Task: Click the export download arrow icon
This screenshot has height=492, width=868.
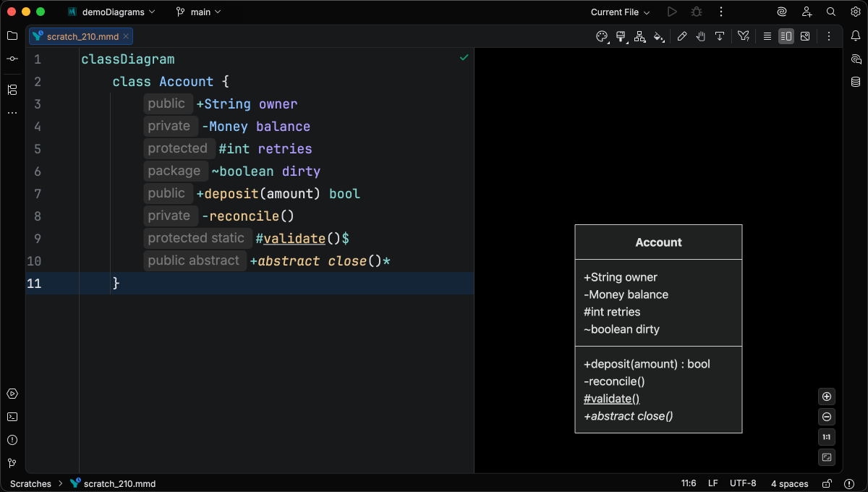Action: pos(720,36)
